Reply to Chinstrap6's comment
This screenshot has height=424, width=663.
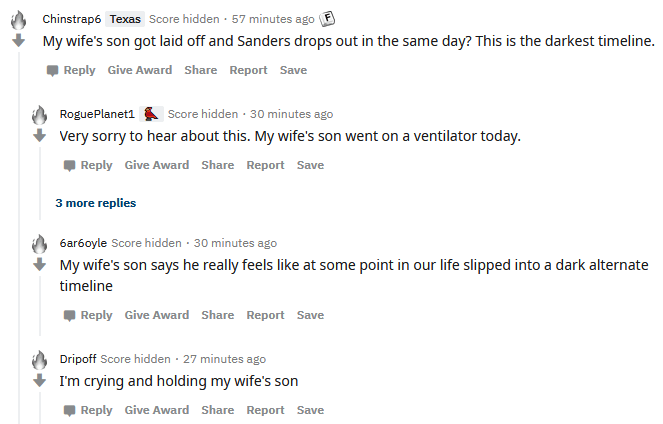[x=71, y=70]
